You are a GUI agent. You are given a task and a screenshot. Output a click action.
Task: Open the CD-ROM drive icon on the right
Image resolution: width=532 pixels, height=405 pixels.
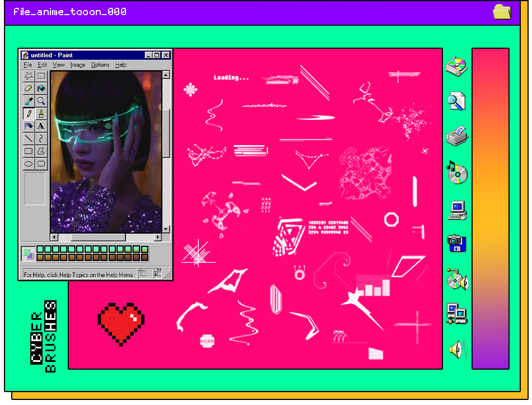(456, 66)
